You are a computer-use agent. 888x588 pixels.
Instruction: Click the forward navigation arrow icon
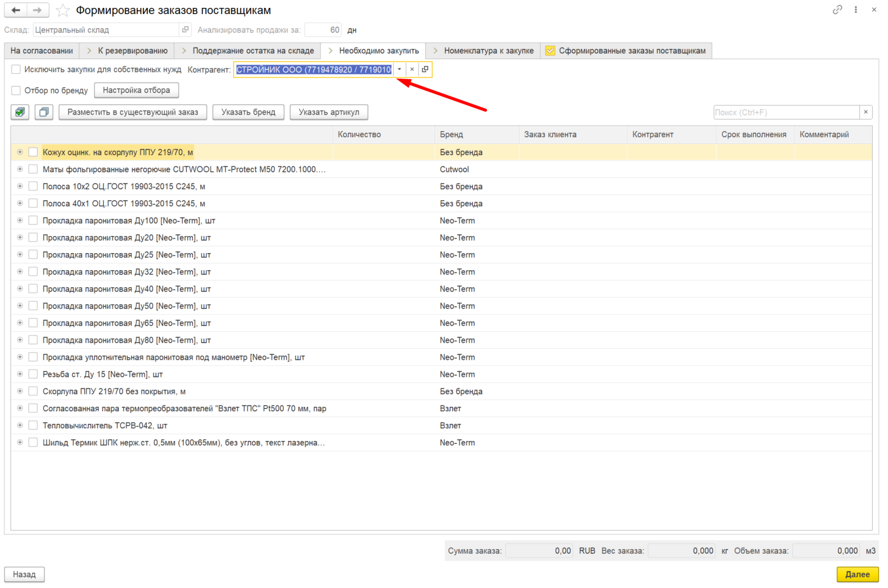[x=37, y=10]
